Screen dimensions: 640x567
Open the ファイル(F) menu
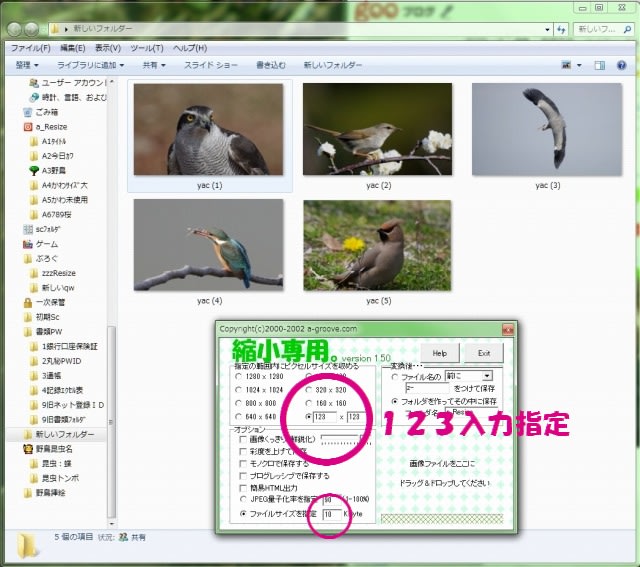click(30, 47)
